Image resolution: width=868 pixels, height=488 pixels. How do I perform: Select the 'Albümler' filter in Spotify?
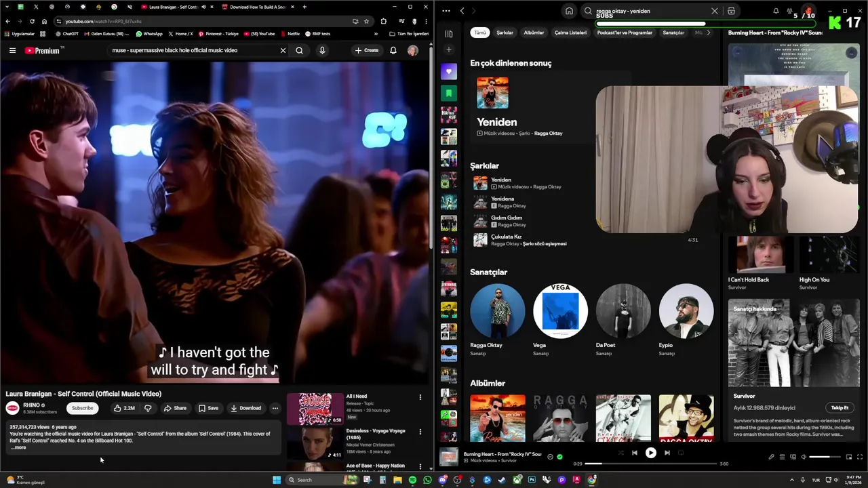[534, 33]
